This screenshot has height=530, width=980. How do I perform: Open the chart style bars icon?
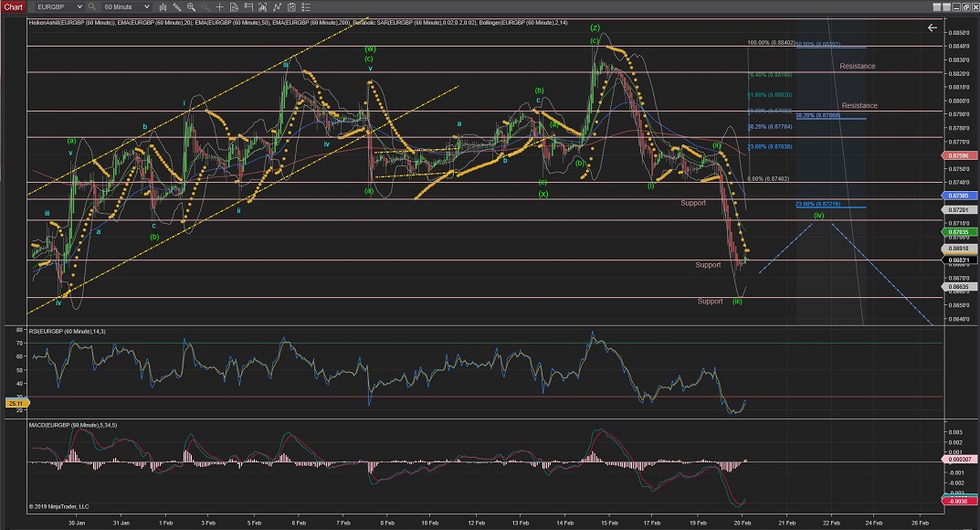[163, 7]
